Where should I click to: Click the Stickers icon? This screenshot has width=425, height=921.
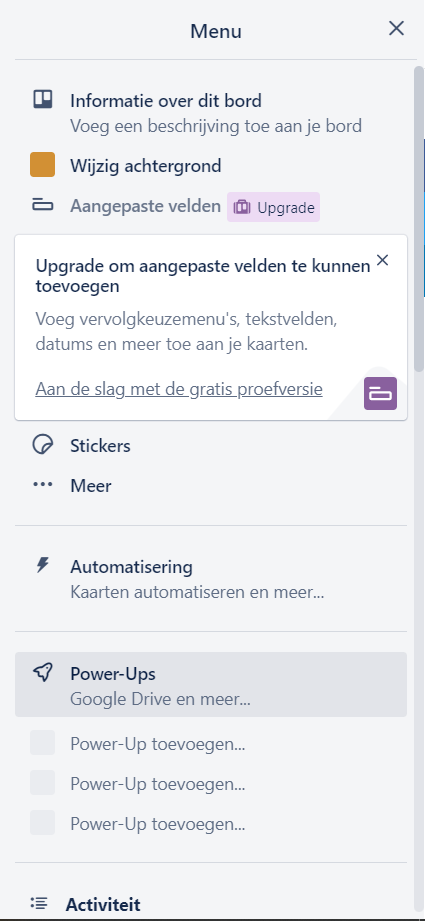click(x=42, y=445)
